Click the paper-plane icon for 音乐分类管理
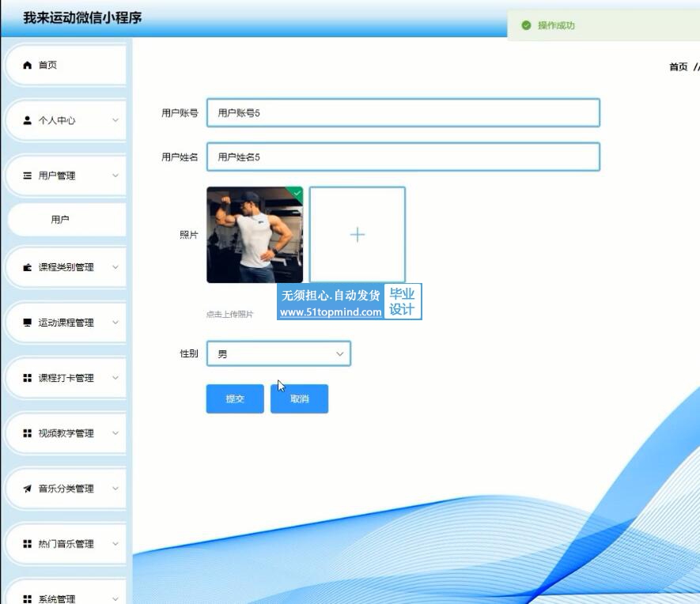This screenshot has height=604, width=700. coord(27,489)
